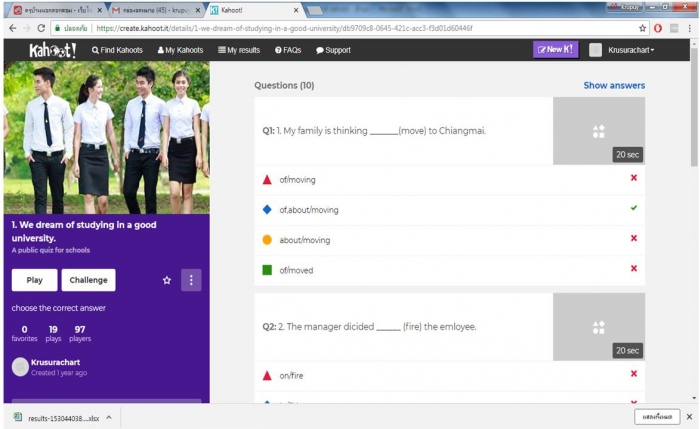Viewport: 700px width, 429px height.
Task: Go to My Kahoots page
Action: (x=180, y=50)
